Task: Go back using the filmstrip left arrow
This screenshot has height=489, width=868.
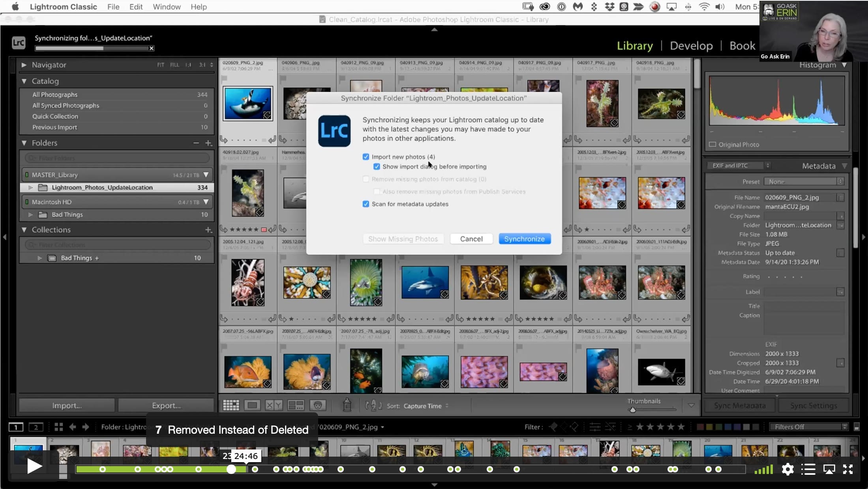Action: [73, 427]
